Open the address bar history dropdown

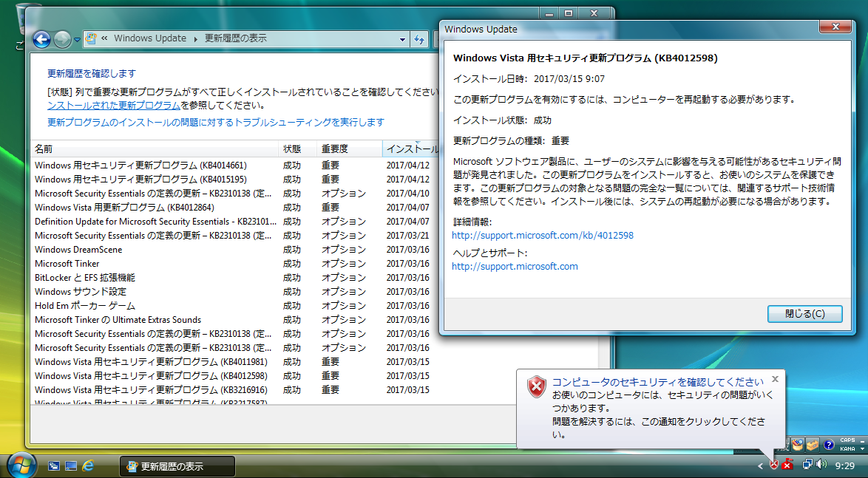(x=403, y=38)
